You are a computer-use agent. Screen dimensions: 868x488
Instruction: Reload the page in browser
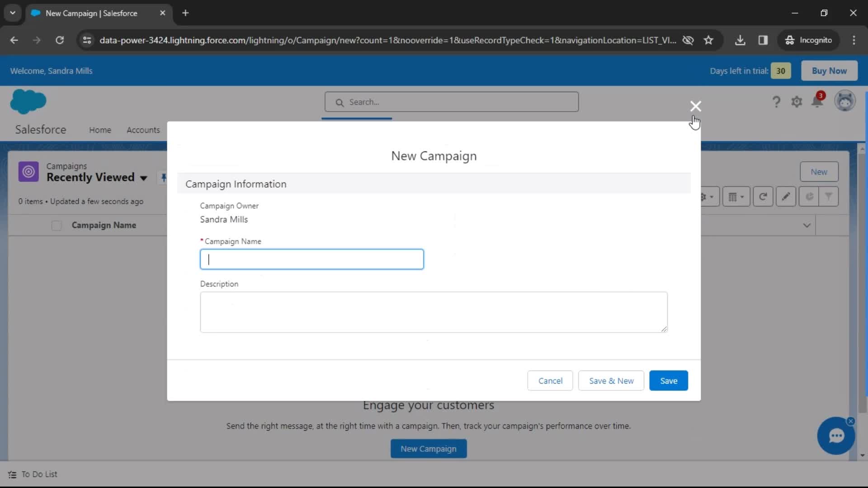pos(60,40)
